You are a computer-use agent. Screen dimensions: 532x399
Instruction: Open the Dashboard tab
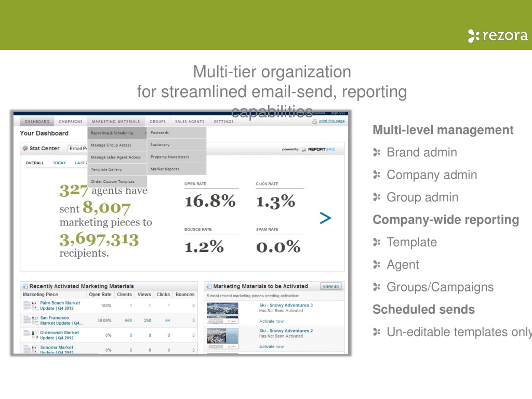click(37, 122)
